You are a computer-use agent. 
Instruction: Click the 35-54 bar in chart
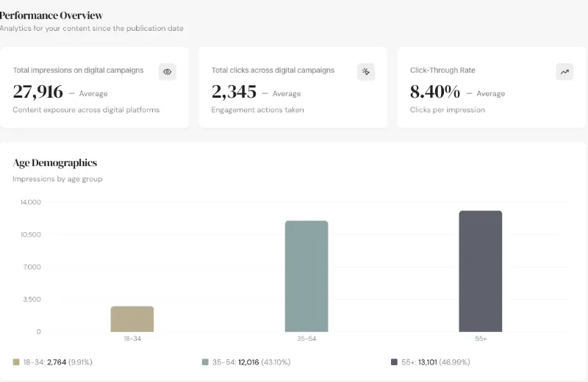[x=306, y=276]
